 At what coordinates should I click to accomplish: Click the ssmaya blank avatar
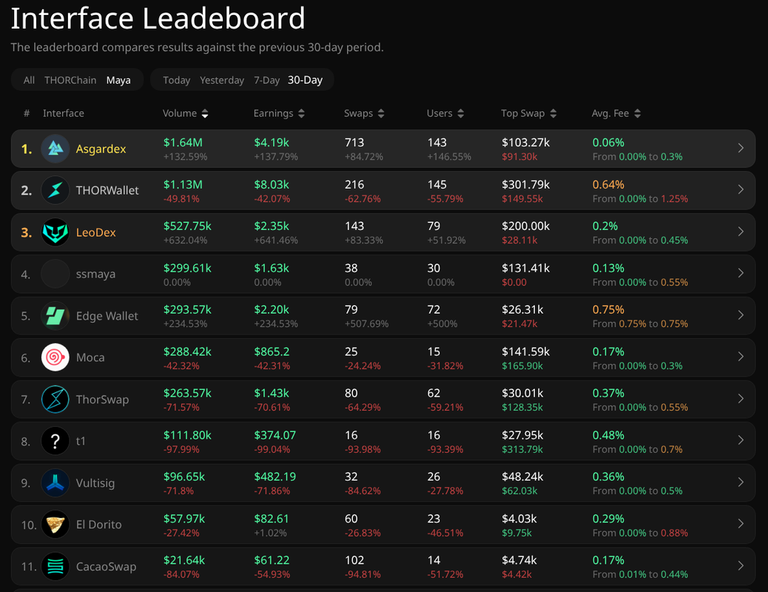[x=55, y=274]
